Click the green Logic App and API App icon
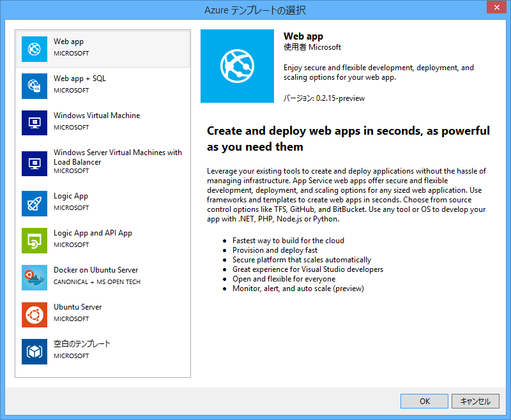Screen dimensions: 511x420 pos(34,241)
